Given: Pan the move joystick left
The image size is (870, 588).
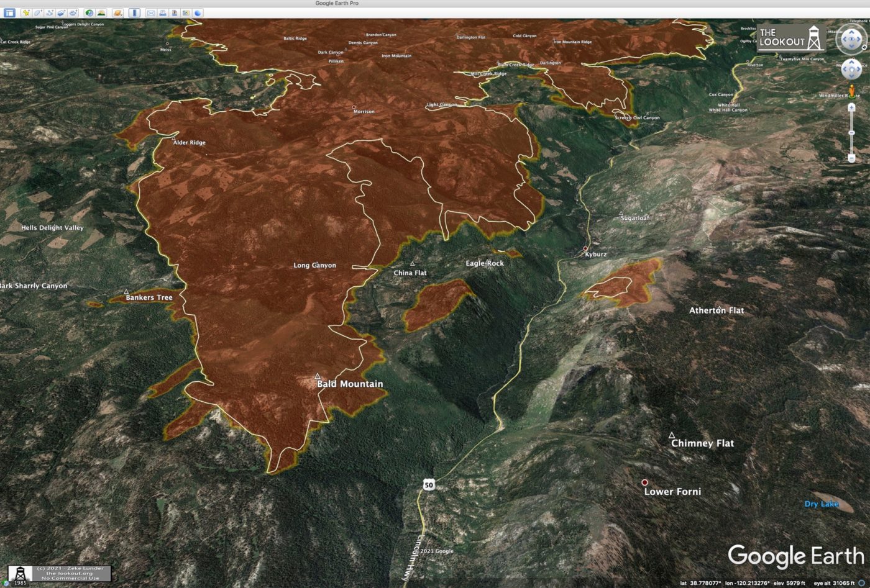Looking at the screenshot, I should [x=845, y=69].
